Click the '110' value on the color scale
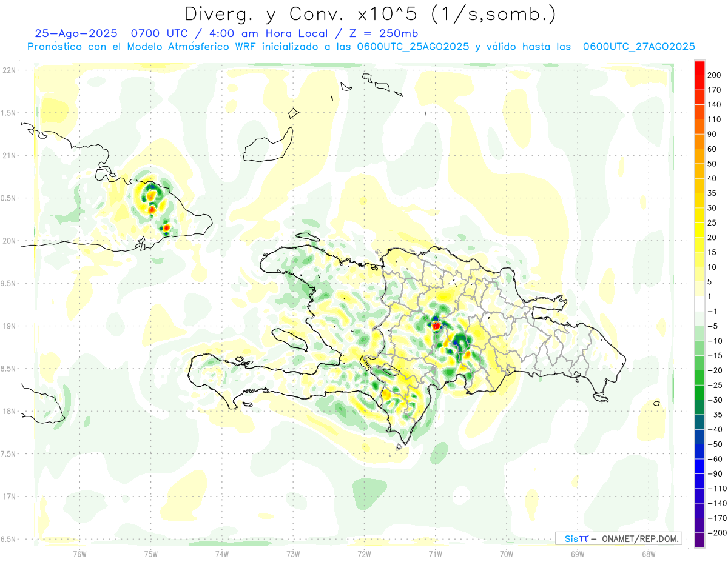 coord(714,119)
